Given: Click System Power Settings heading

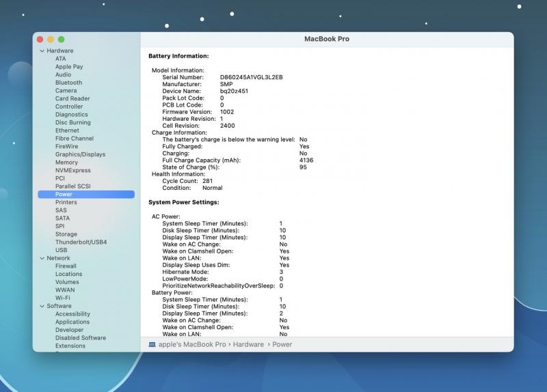Looking at the screenshot, I should (x=184, y=202).
